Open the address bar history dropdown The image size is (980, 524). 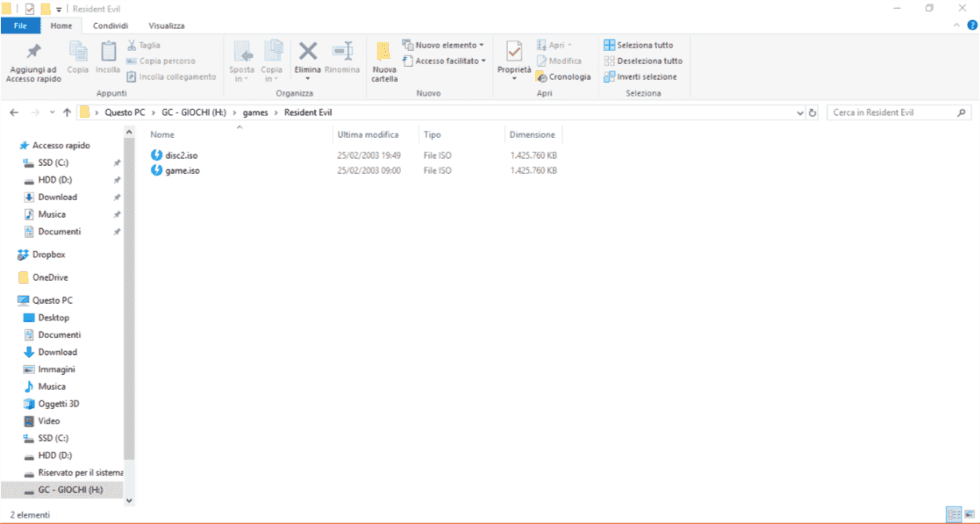(801, 113)
